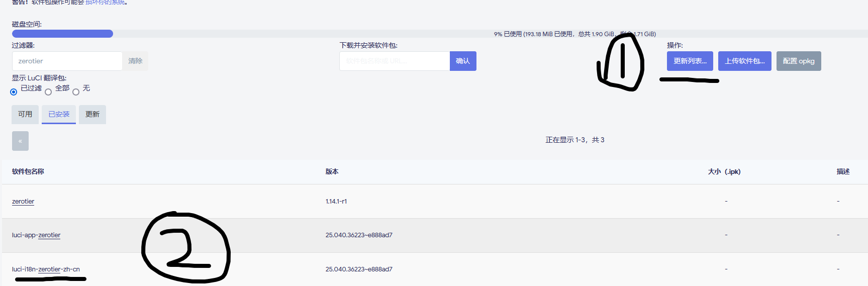
Task: Click the luci-i18n-zerotier-zh-cn version cell
Action: point(359,269)
